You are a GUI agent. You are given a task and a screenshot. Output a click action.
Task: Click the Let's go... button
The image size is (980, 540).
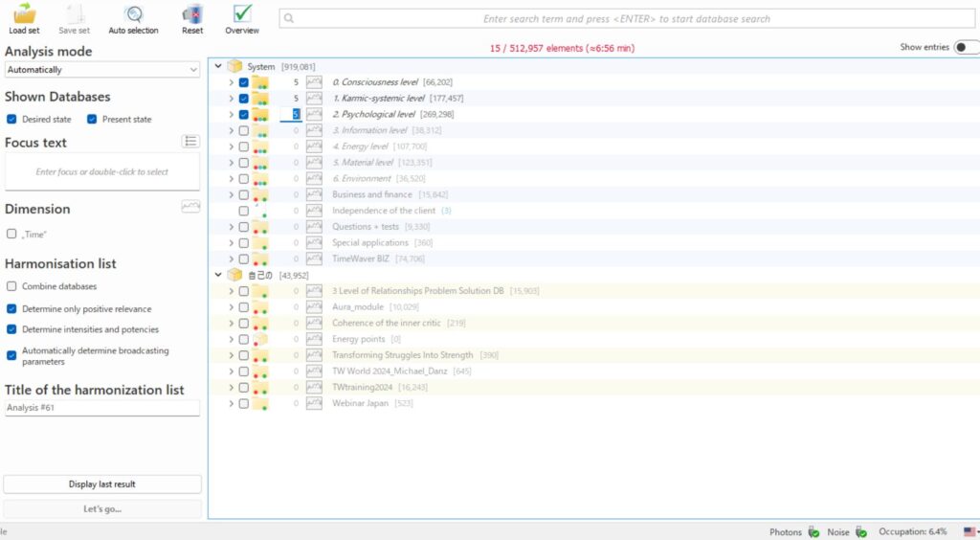pos(102,508)
